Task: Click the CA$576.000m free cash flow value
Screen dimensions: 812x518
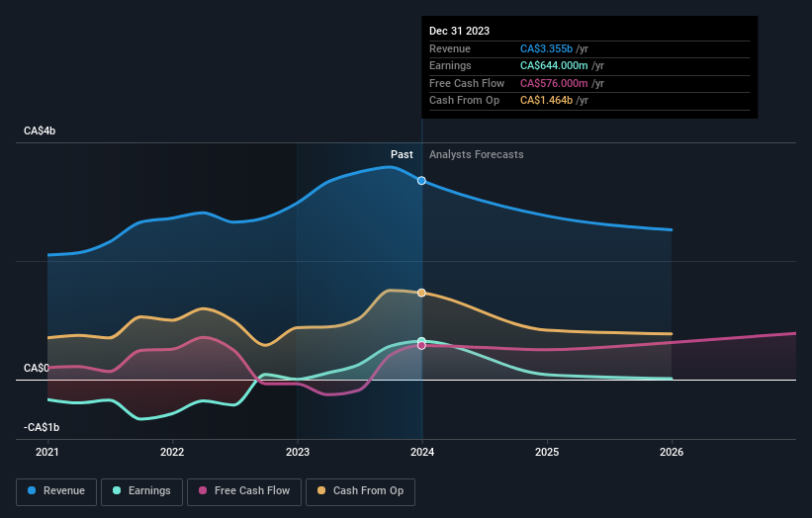Action: 554,83
